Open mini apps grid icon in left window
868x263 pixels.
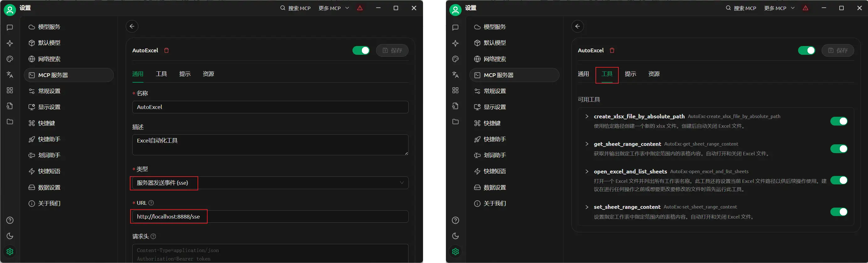10,90
